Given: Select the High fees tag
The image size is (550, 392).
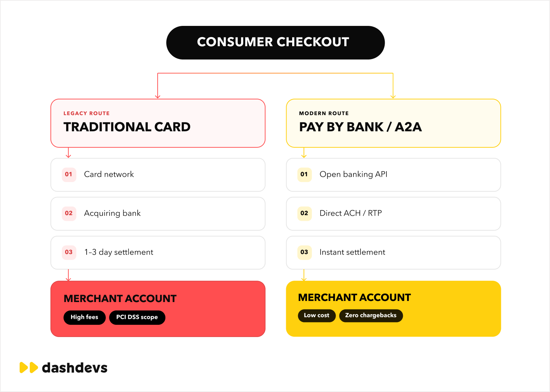Looking at the screenshot, I should pyautogui.click(x=84, y=317).
